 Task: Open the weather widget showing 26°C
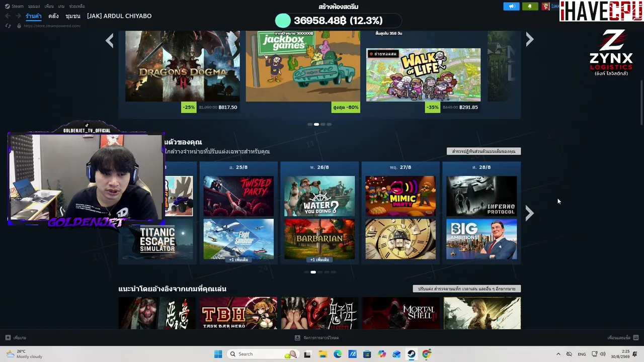point(24,354)
